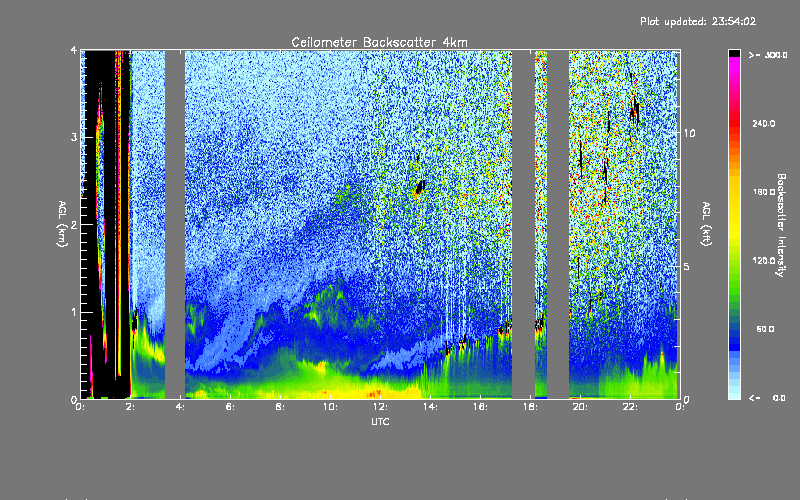Click the '5' kft tick on right axis
Screen dimensions: 800x500
point(686,266)
